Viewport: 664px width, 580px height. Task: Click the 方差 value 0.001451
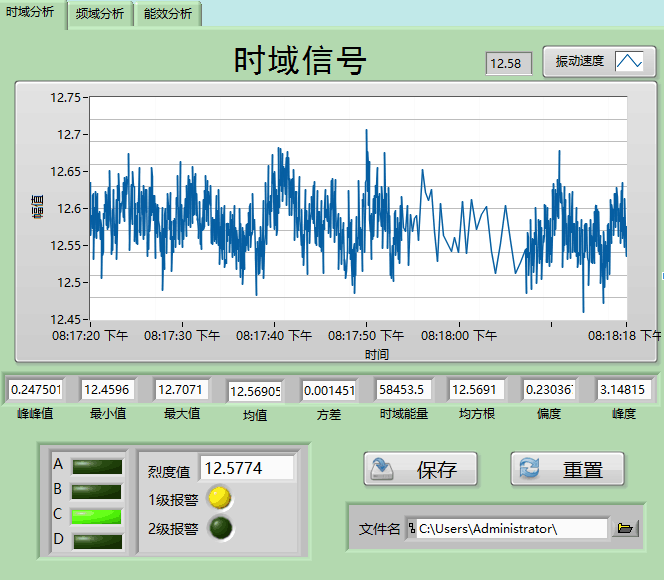pos(329,390)
